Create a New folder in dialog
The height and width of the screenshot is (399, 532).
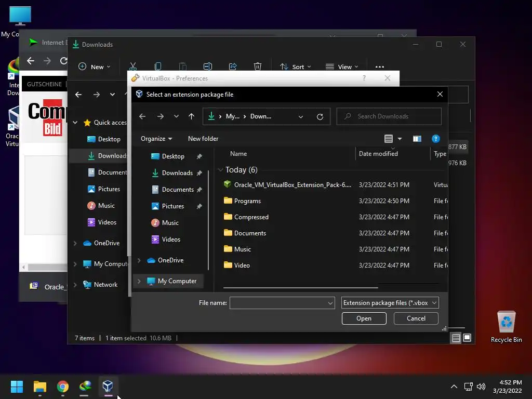pos(203,138)
